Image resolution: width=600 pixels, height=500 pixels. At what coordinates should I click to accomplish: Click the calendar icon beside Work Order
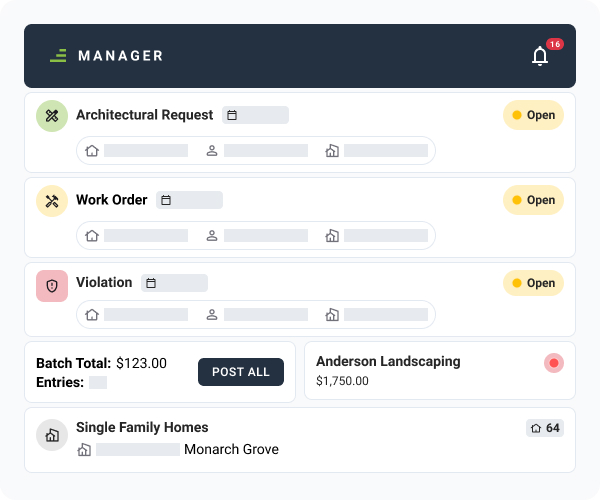pyautogui.click(x=166, y=200)
